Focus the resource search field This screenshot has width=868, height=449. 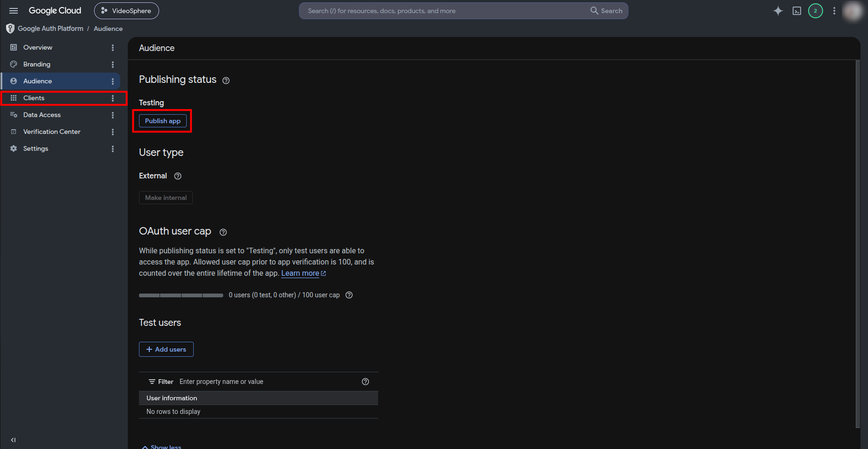coord(445,11)
